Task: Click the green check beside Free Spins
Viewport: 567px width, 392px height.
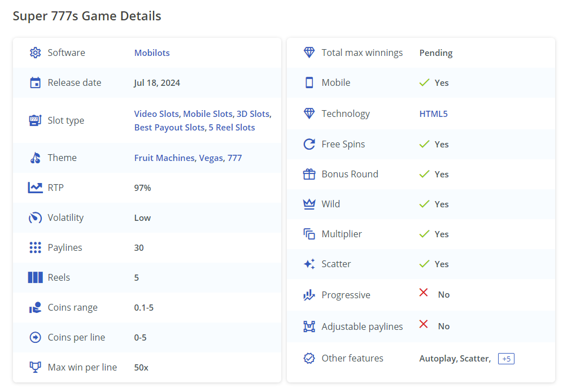Action: (424, 144)
